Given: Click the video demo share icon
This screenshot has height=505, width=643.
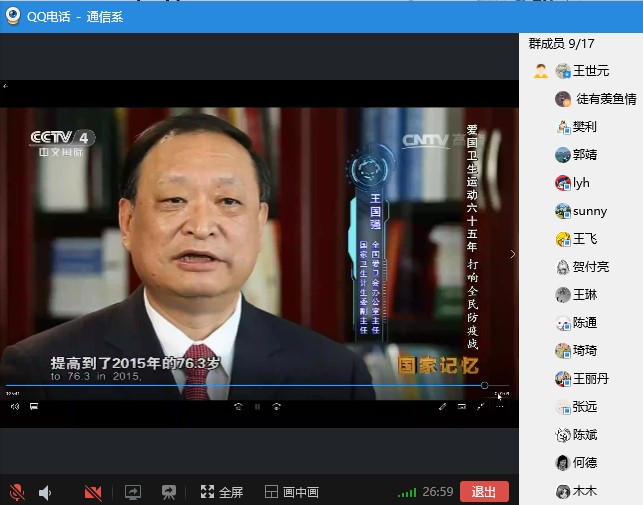Looking at the screenshot, I should tap(169, 492).
